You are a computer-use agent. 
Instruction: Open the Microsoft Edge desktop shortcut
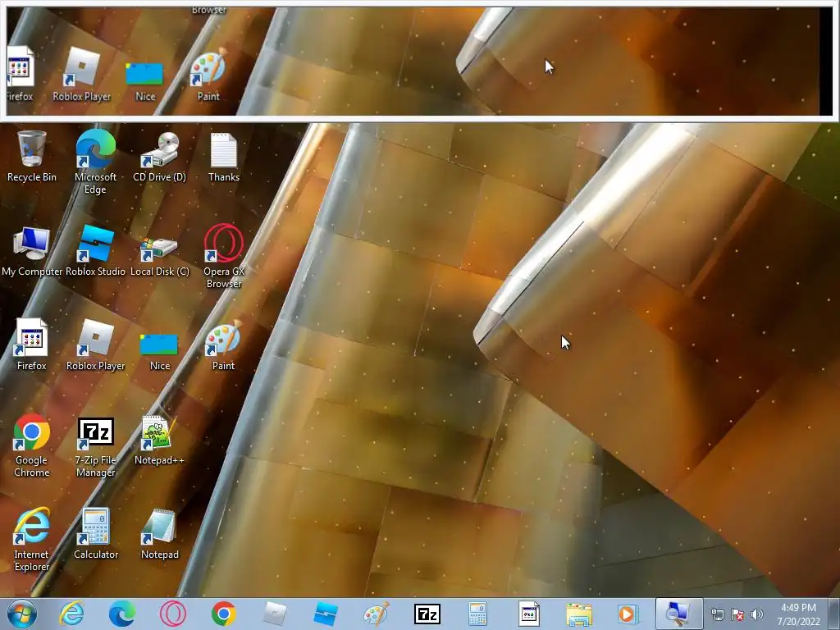pos(95,162)
